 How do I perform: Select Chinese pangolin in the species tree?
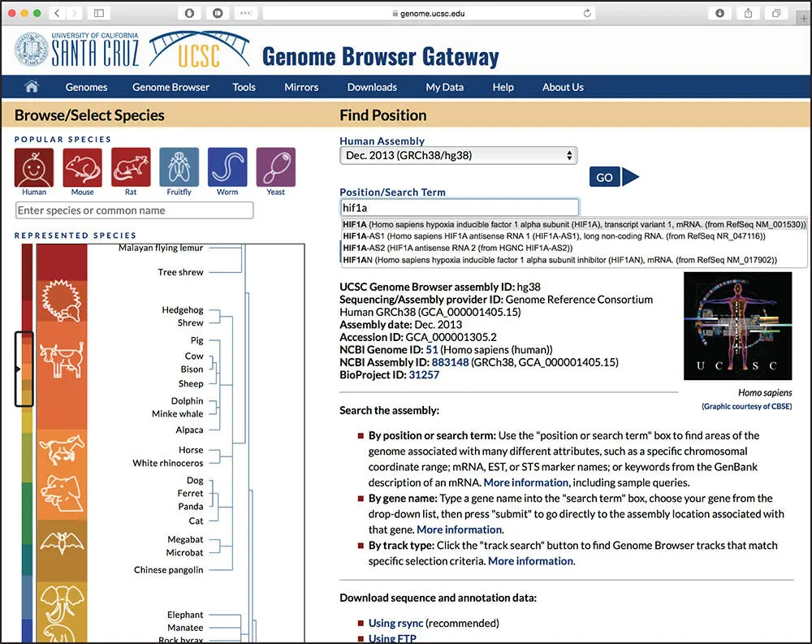168,569
